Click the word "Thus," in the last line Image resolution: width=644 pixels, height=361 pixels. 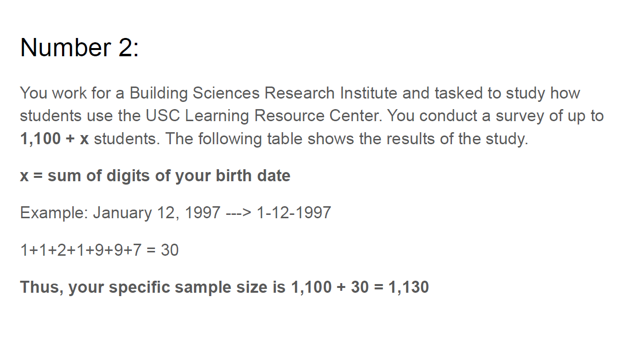(x=42, y=287)
